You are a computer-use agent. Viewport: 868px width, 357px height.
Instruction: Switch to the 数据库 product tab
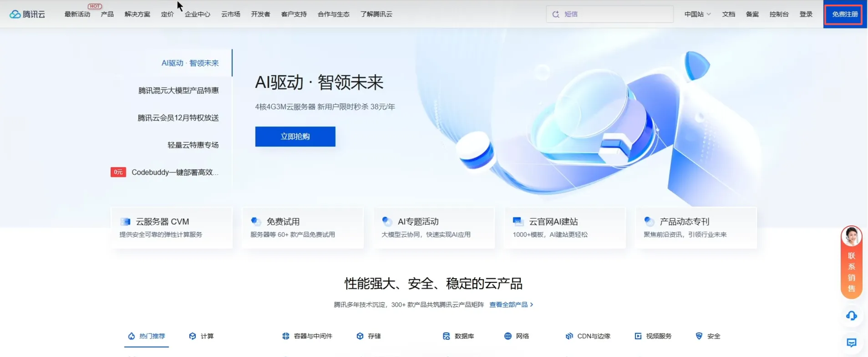click(458, 336)
